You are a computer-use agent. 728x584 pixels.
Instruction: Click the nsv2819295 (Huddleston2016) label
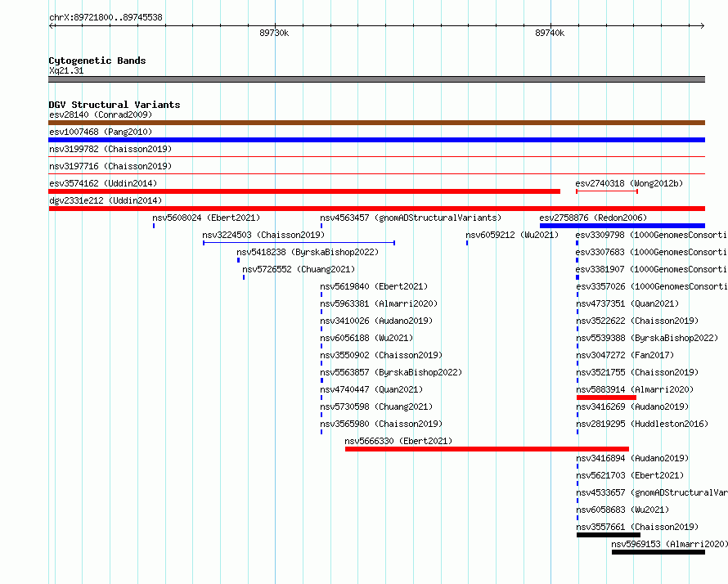pos(643,424)
